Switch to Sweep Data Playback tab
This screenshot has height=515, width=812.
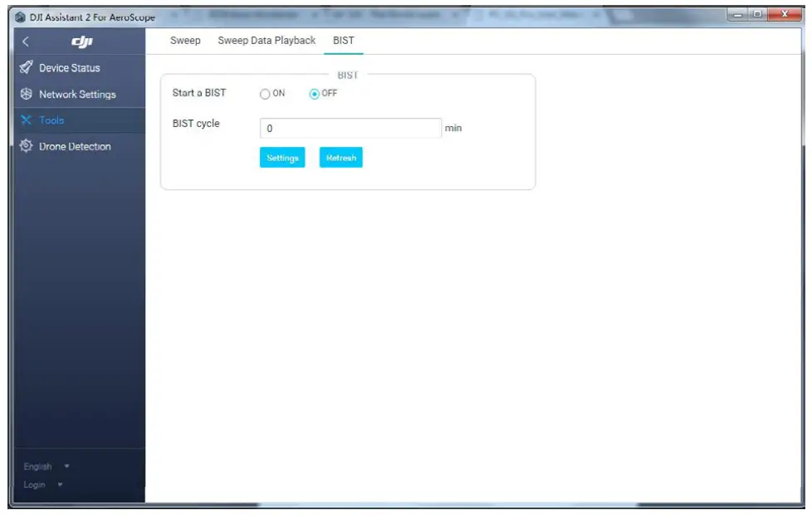pos(267,41)
